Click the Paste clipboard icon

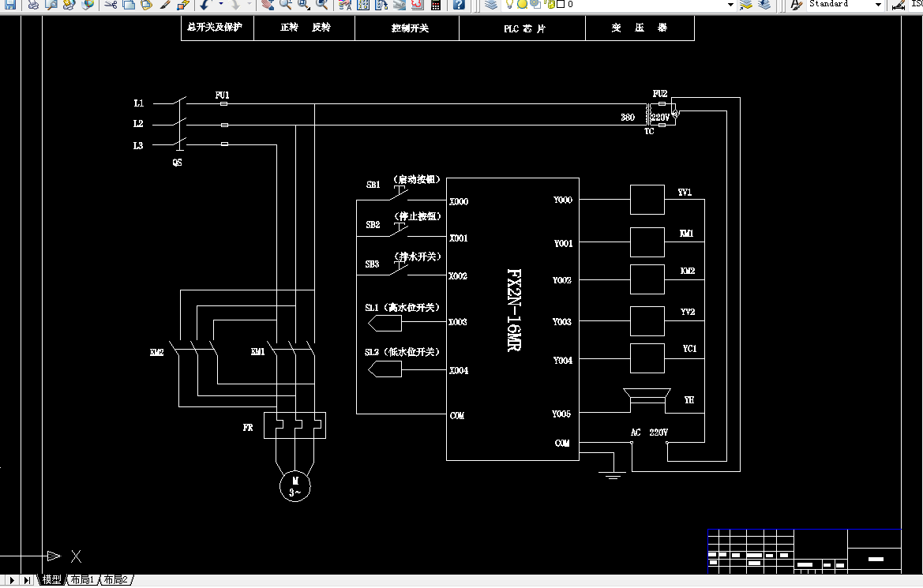point(147,5)
